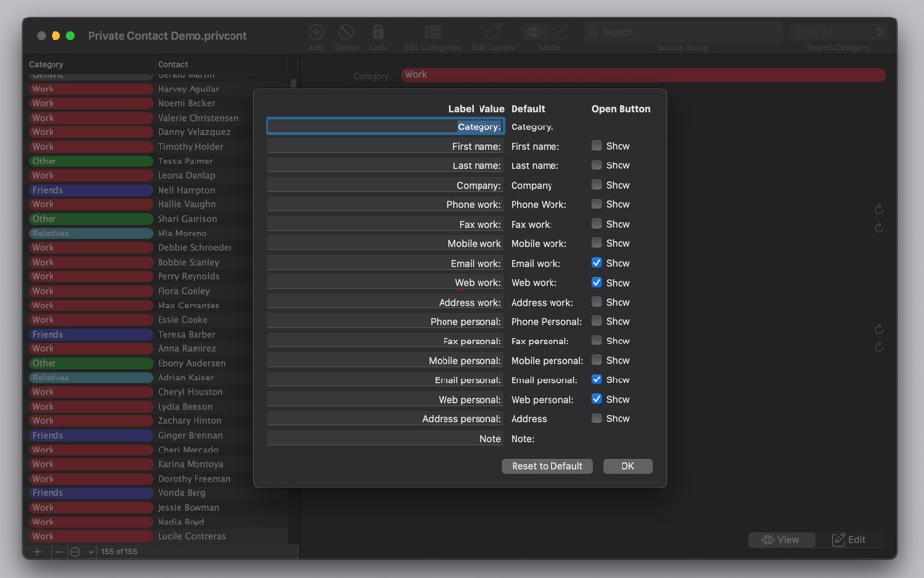
Task: Click the Category label value field
Action: pyautogui.click(x=385, y=126)
